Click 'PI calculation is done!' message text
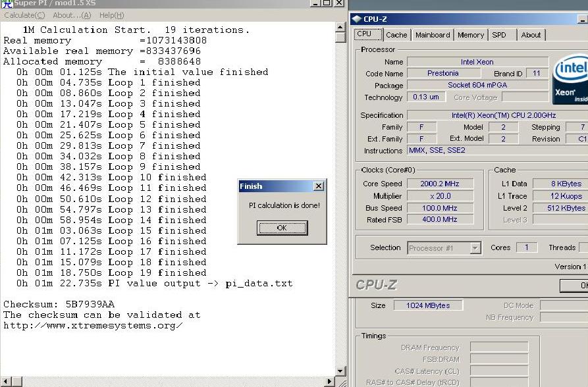 [x=284, y=205]
